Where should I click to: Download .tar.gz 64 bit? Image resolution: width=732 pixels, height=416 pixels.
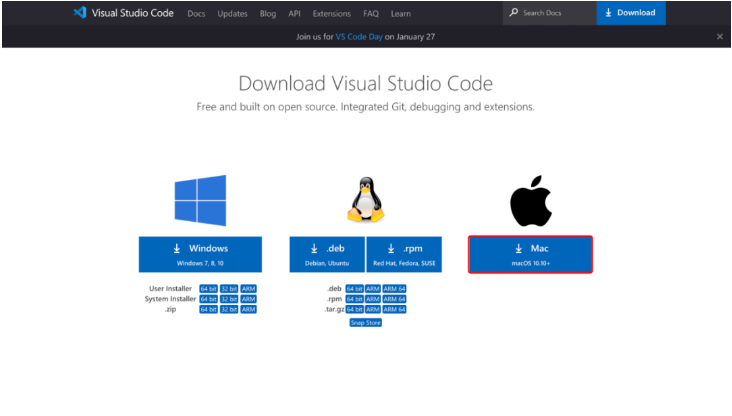(354, 309)
